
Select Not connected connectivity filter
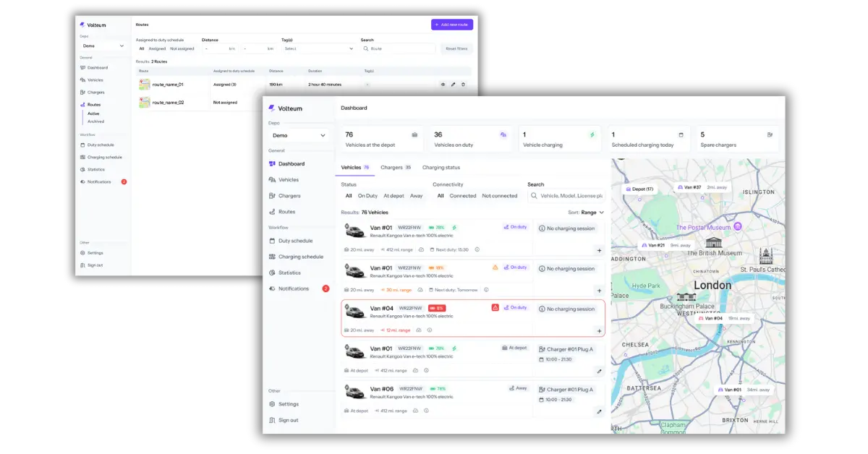(500, 196)
